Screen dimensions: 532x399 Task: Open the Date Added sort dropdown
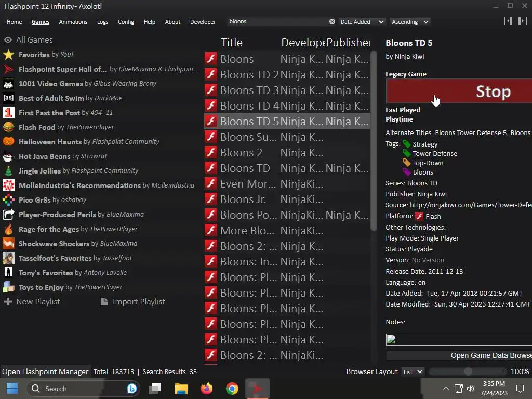(x=362, y=22)
